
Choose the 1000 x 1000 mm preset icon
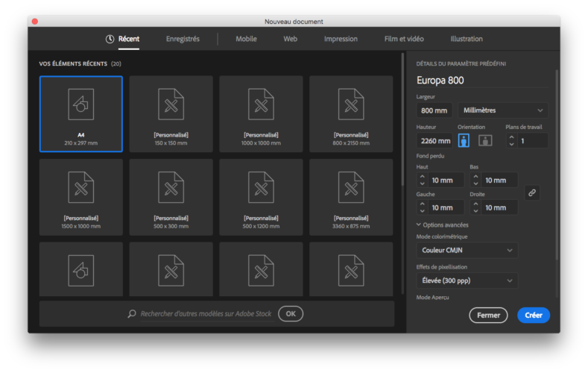click(x=261, y=105)
